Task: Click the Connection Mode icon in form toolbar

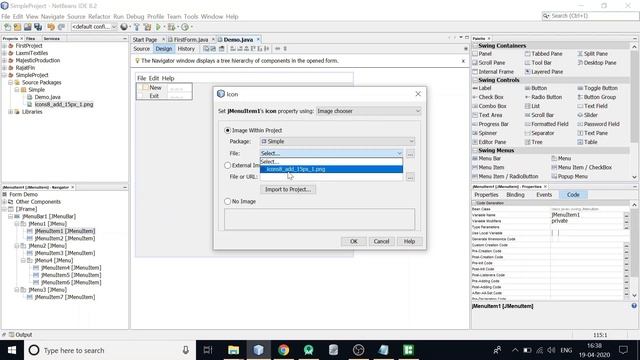Action: (213, 49)
